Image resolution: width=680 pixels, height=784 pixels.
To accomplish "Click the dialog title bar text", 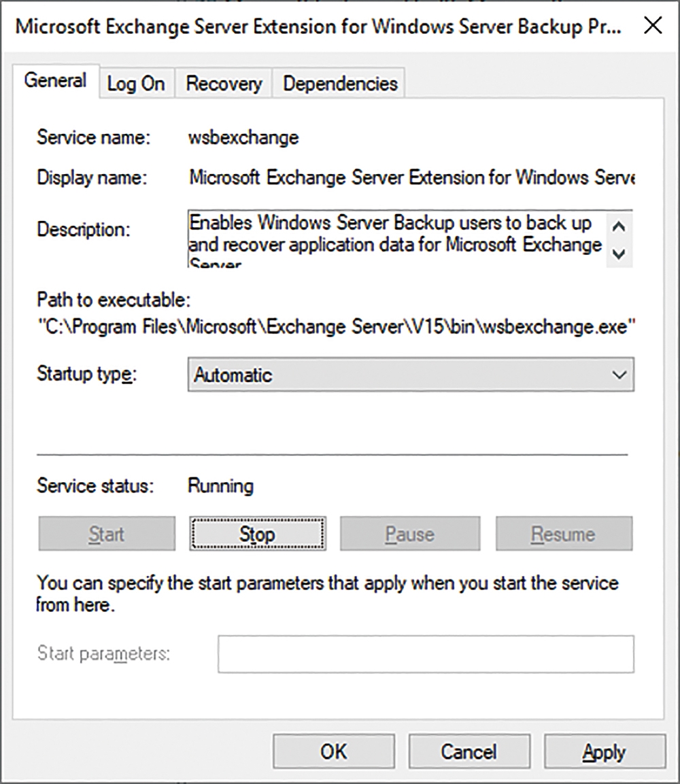I will click(318, 26).
